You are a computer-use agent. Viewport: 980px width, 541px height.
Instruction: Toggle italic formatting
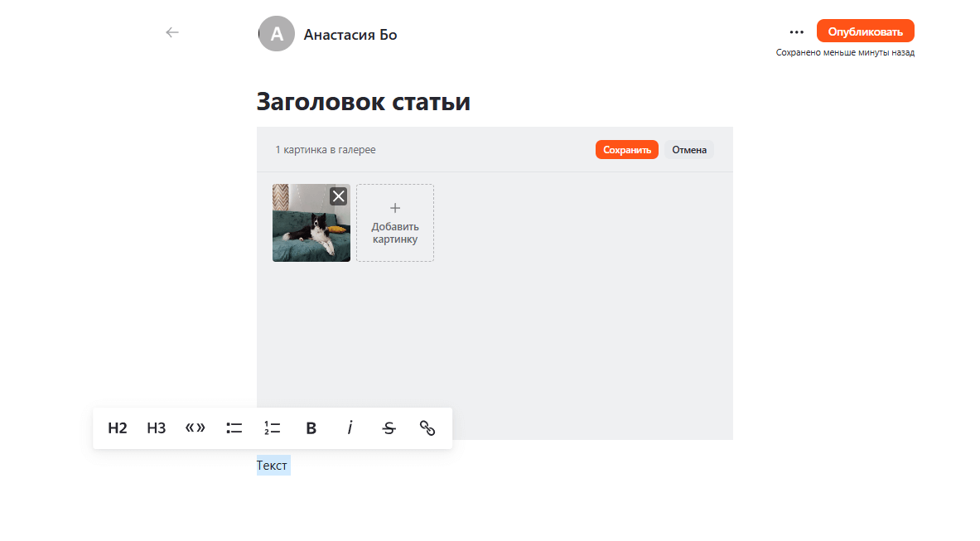click(350, 428)
